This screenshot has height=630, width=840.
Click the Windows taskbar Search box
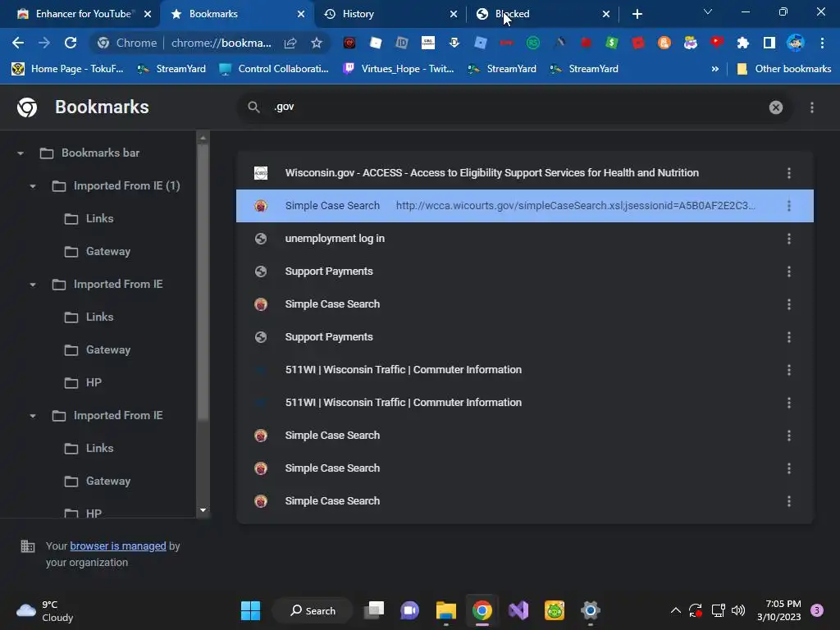[x=313, y=610]
